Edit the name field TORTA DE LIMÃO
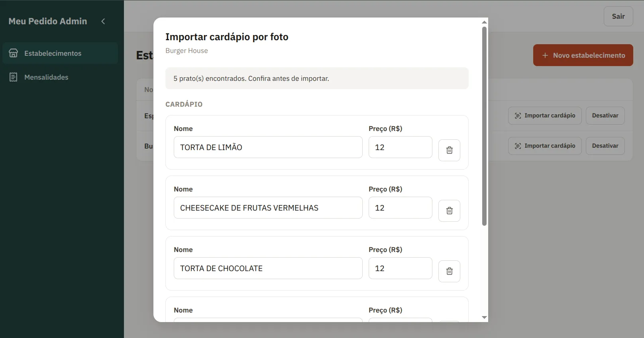Image resolution: width=644 pixels, height=338 pixels. pos(268,147)
